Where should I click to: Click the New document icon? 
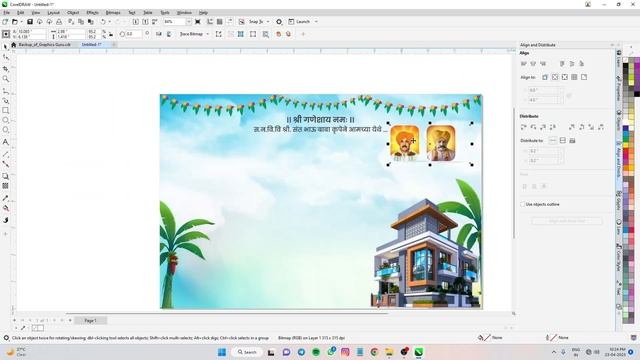[5, 22]
